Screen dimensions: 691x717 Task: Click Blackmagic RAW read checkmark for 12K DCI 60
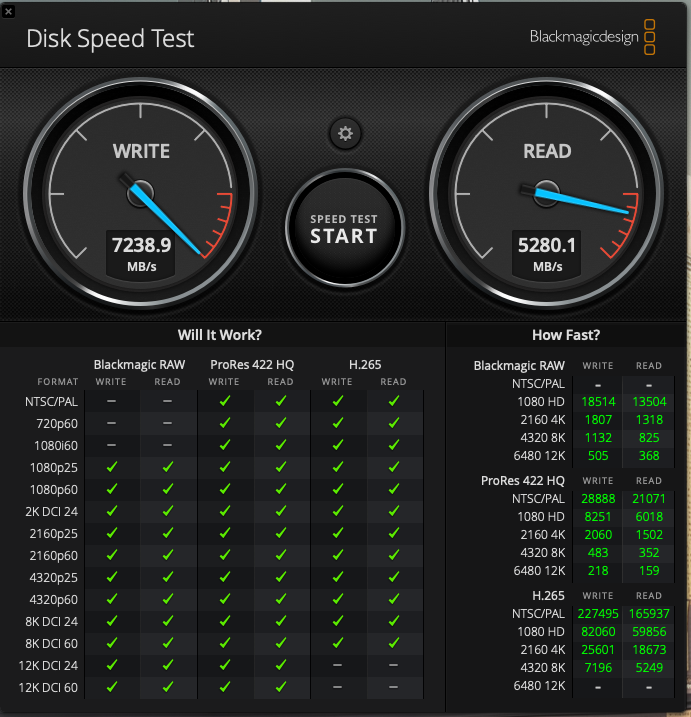(168, 686)
